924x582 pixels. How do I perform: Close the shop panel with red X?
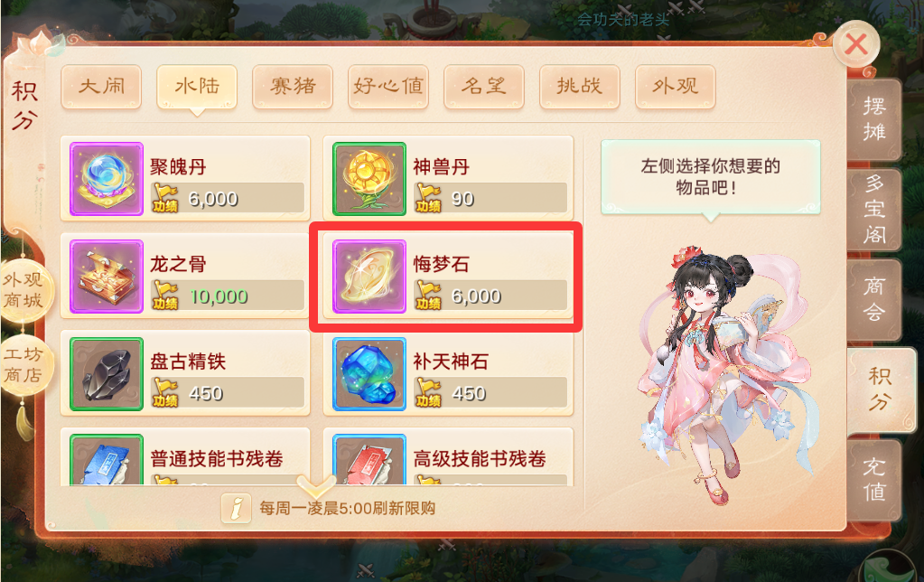click(x=856, y=44)
